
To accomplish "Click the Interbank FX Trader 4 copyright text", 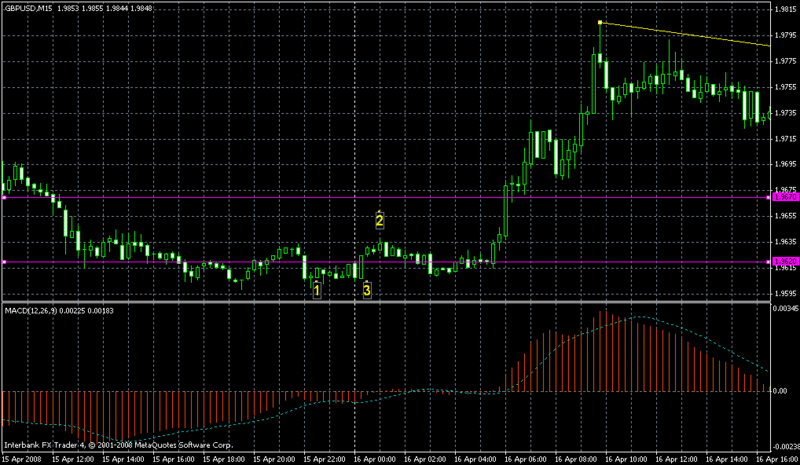I will click(x=118, y=445).
